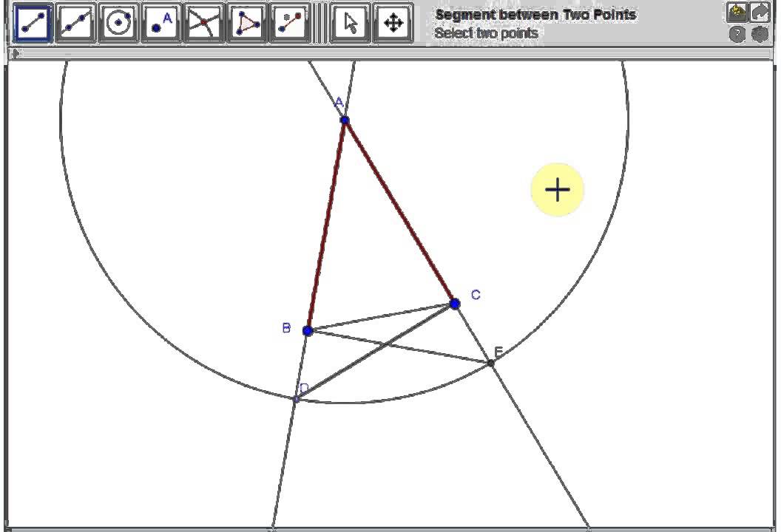Click the Redo arrow button
The image size is (781, 532).
[x=760, y=13]
